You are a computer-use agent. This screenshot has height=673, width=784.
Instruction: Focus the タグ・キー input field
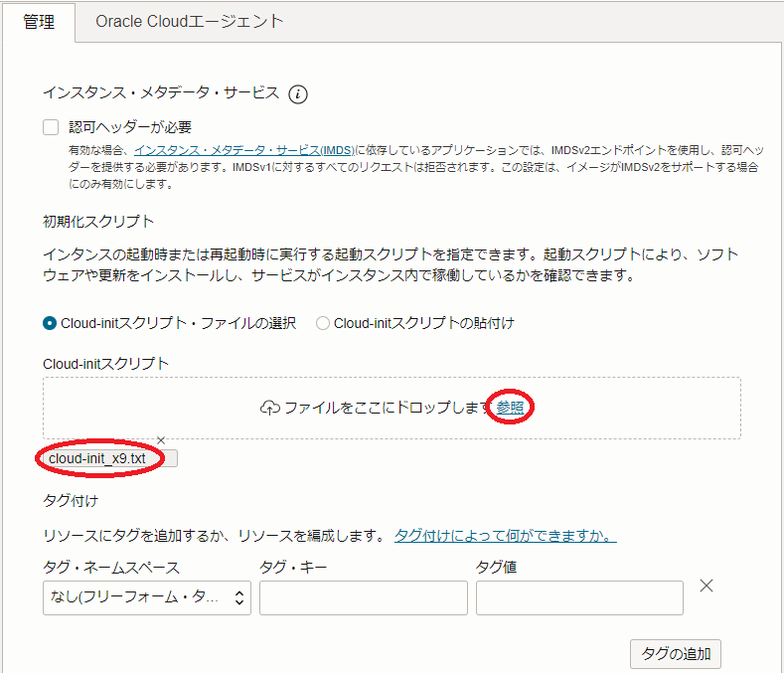point(363,597)
